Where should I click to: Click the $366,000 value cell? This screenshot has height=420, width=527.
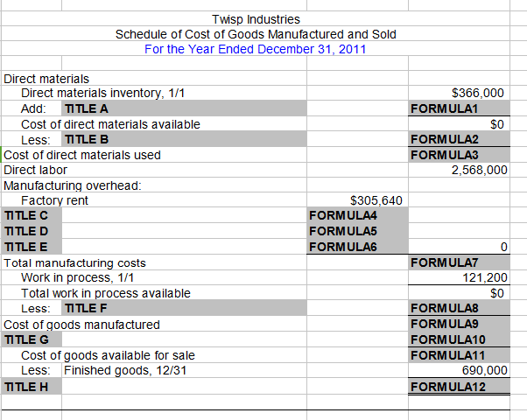[x=478, y=93]
